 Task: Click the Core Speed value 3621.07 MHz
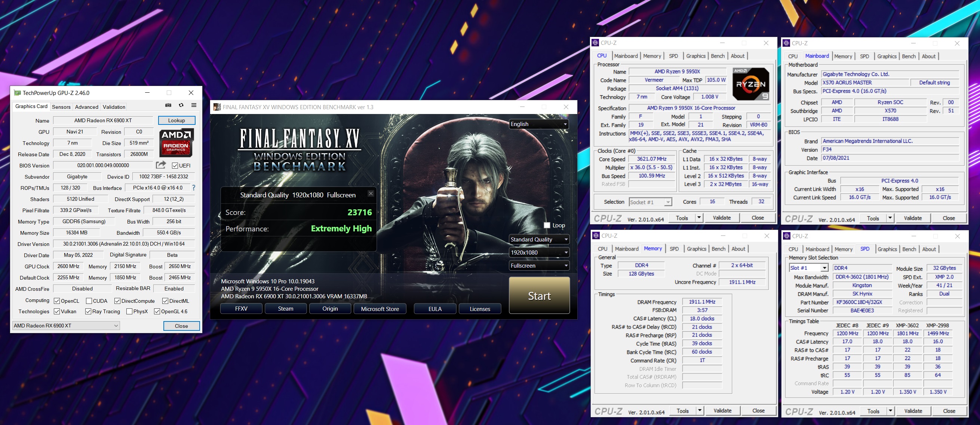tap(652, 159)
